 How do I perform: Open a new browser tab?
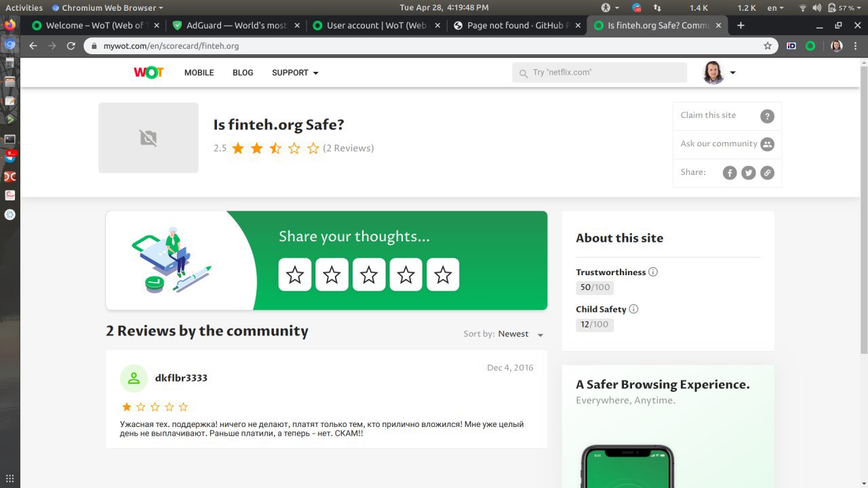click(x=741, y=26)
